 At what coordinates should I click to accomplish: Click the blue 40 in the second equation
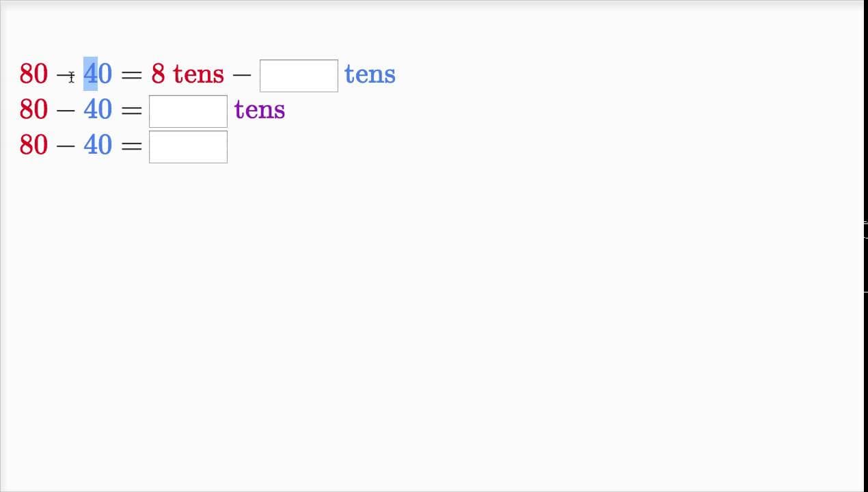click(x=98, y=109)
